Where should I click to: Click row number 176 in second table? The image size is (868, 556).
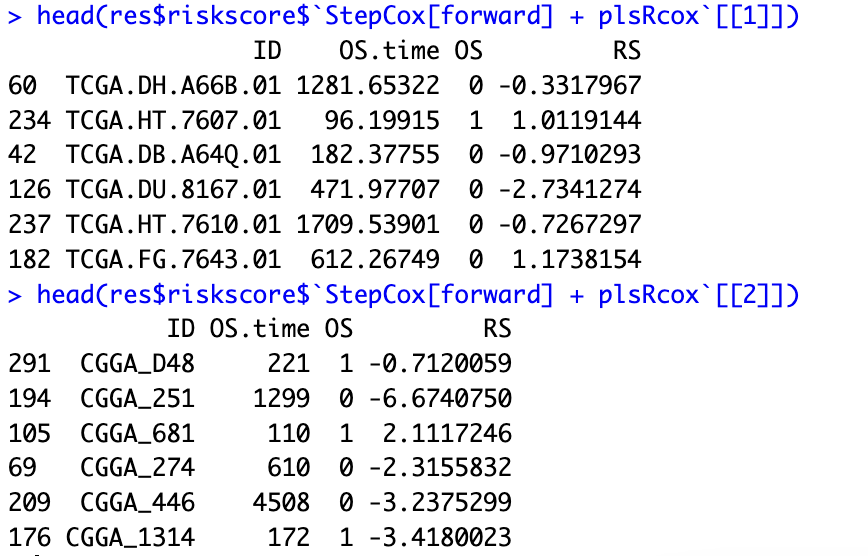point(30,538)
